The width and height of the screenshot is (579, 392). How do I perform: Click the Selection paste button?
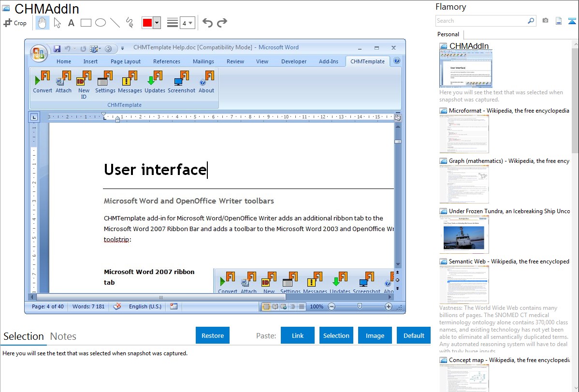[x=336, y=335]
